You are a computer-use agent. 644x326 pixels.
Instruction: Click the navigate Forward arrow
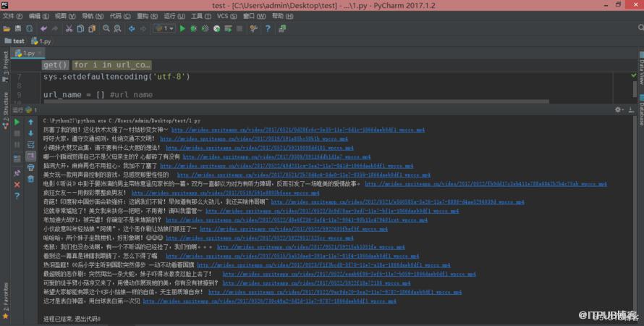(x=143, y=28)
